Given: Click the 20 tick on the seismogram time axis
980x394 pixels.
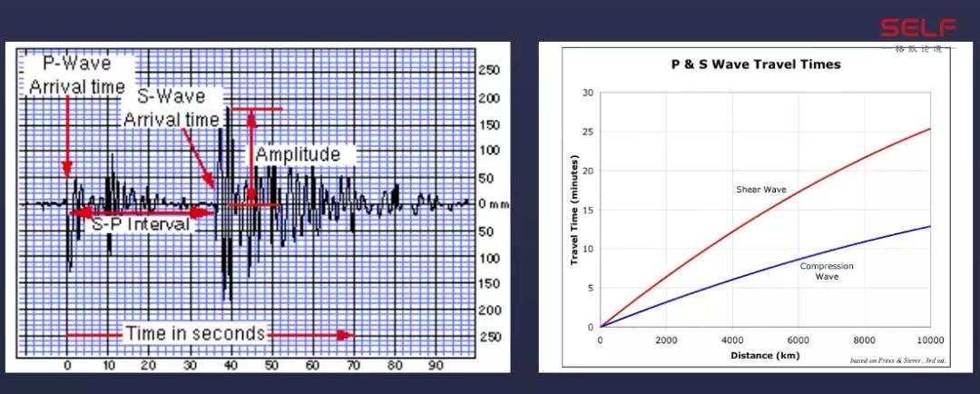Looking at the screenshot, I should 149,364.
